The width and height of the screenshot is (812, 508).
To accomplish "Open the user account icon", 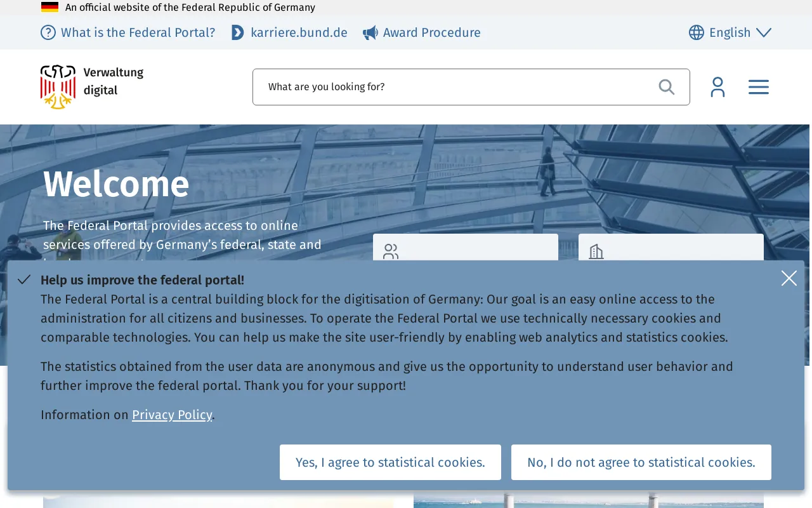I will tap(717, 87).
